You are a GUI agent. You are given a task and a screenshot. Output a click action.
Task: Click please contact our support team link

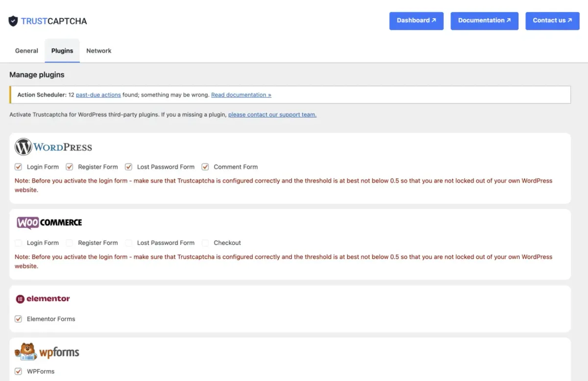[272, 115]
